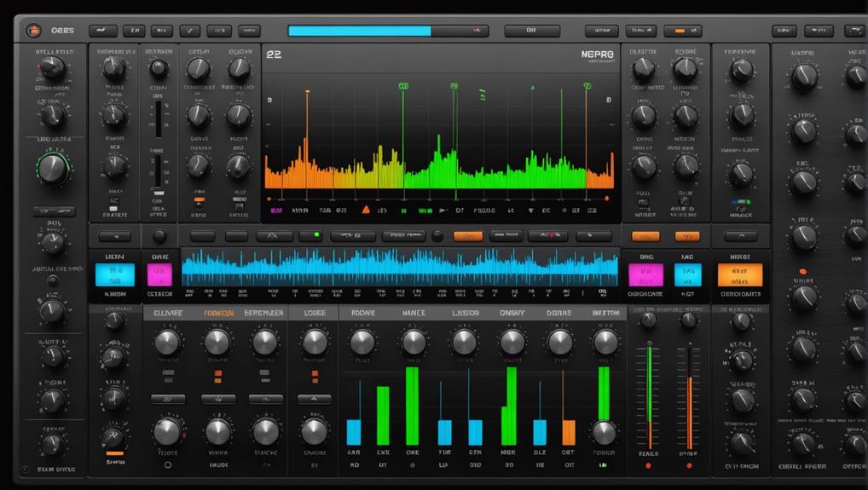
Task: Switch to the LOGGE tab
Action: [x=315, y=313]
